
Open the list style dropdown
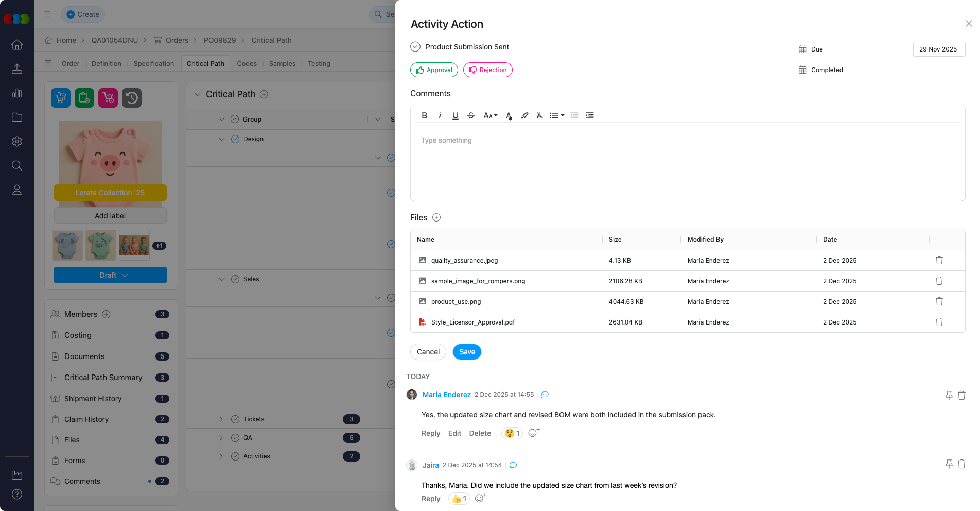pos(556,115)
